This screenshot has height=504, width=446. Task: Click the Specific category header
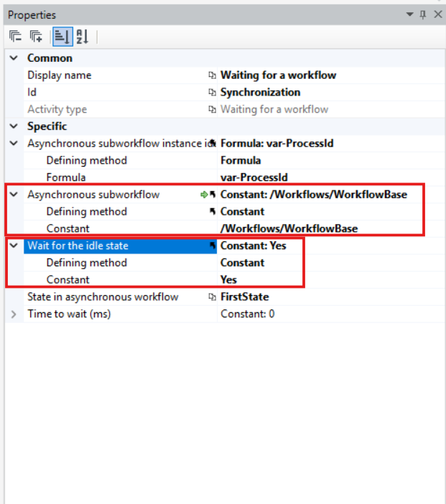47,126
